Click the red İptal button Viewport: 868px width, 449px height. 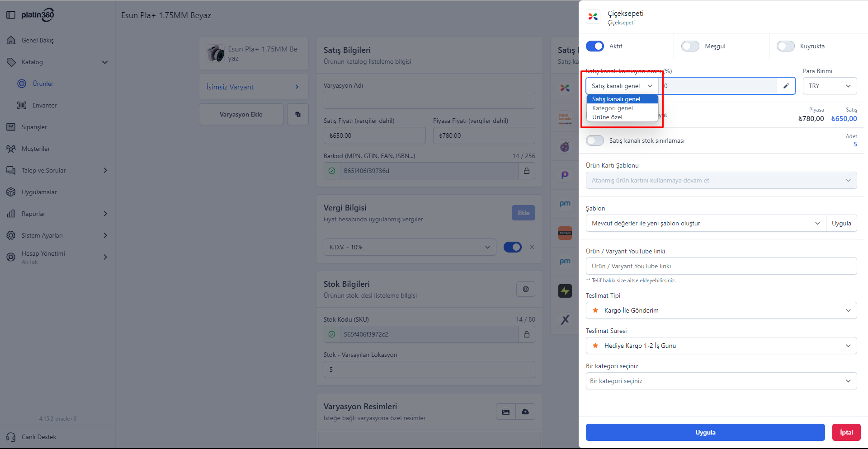[x=846, y=432]
